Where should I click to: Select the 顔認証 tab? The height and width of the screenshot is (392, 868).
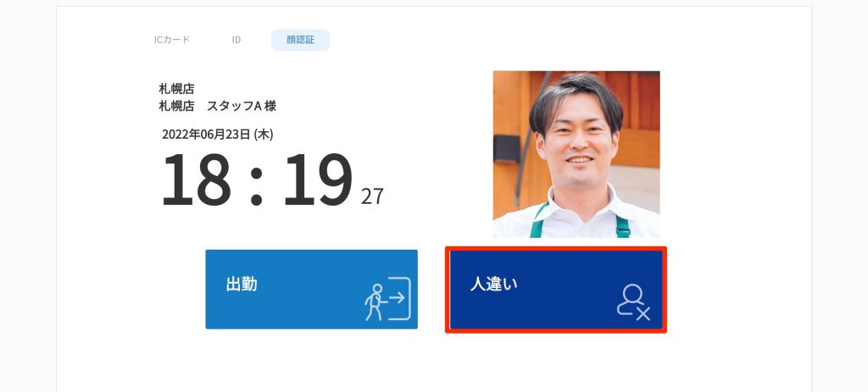point(301,40)
